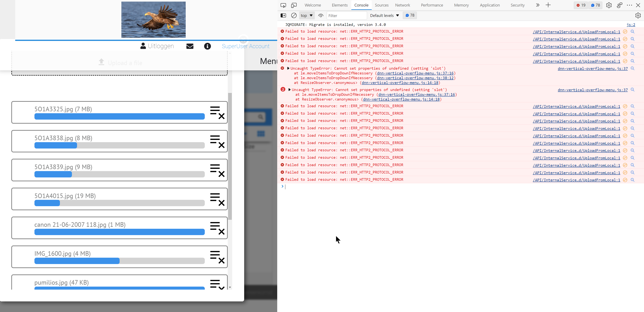
Task: Toggle the device emulation toolbar
Action: point(294,5)
